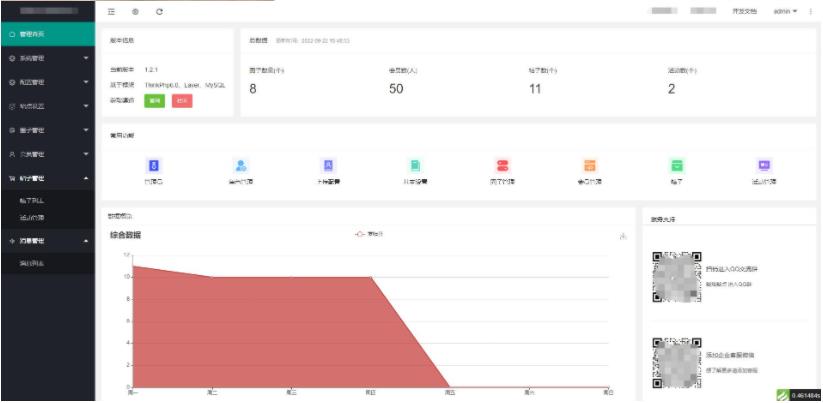The height and width of the screenshot is (403, 823).
Task: Click the ThinkPhp6.0、Layer、MySQL text
Action: click(185, 84)
